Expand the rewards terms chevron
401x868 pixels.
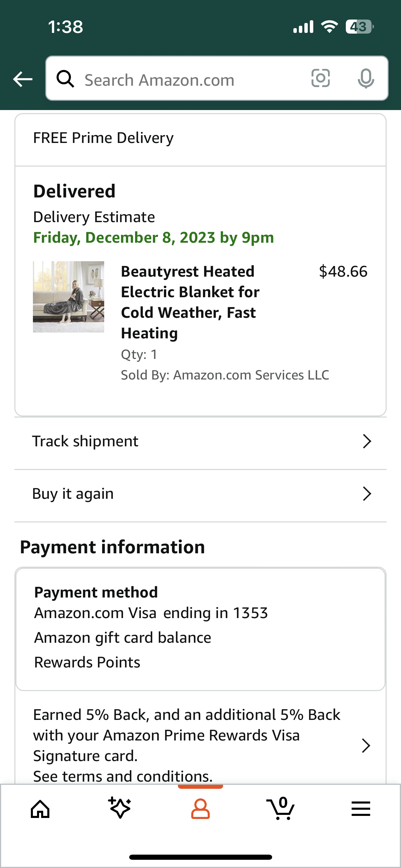click(x=366, y=746)
